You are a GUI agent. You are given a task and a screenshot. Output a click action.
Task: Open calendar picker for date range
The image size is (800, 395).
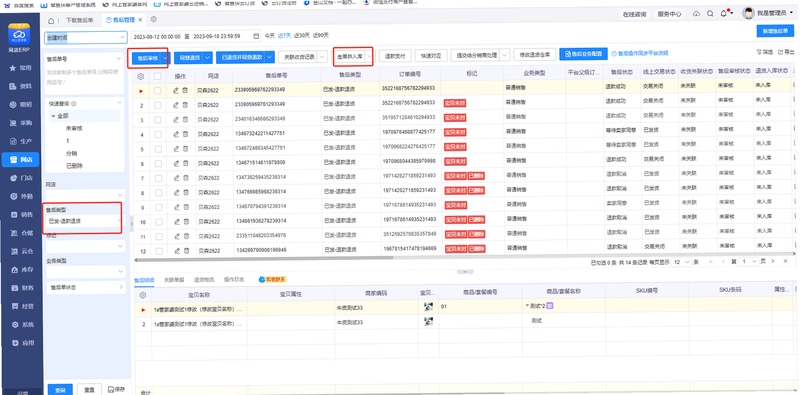click(256, 36)
